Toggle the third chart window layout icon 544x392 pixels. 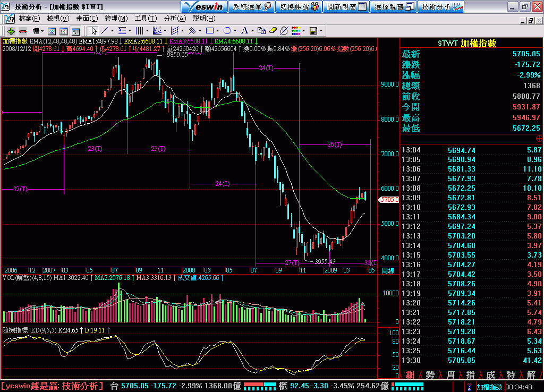pos(75,31)
